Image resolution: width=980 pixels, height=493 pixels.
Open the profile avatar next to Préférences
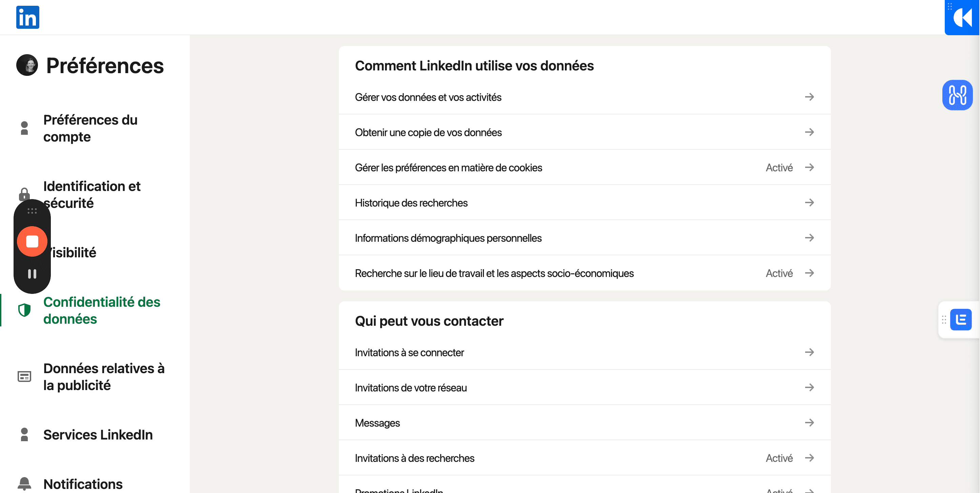click(27, 65)
